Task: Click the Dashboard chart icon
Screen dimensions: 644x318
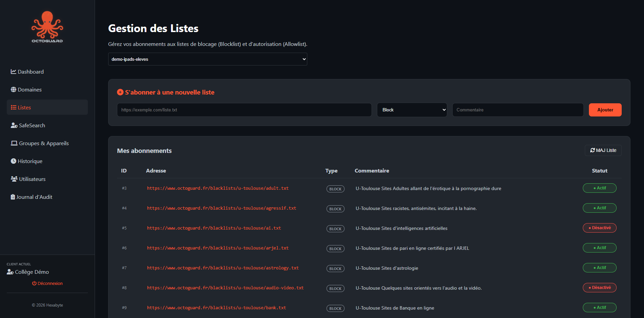Action: 14,72
